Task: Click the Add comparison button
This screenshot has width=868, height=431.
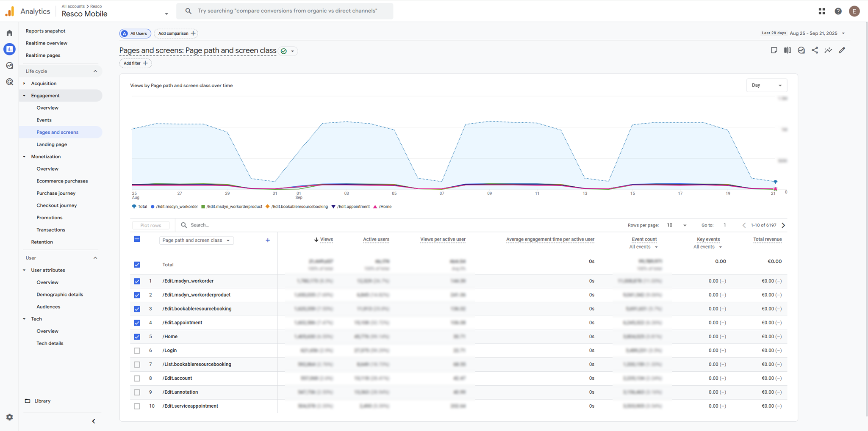Action: (176, 33)
